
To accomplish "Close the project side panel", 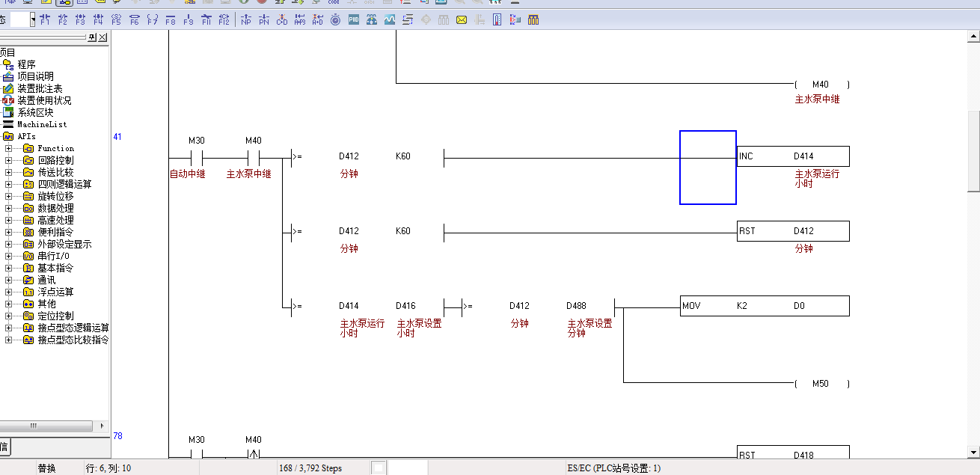I will pyautogui.click(x=102, y=37).
